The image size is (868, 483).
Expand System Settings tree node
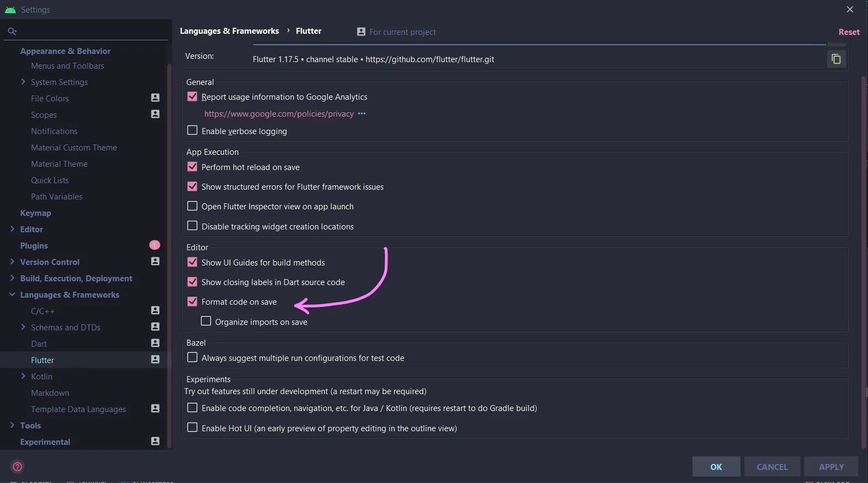[23, 82]
